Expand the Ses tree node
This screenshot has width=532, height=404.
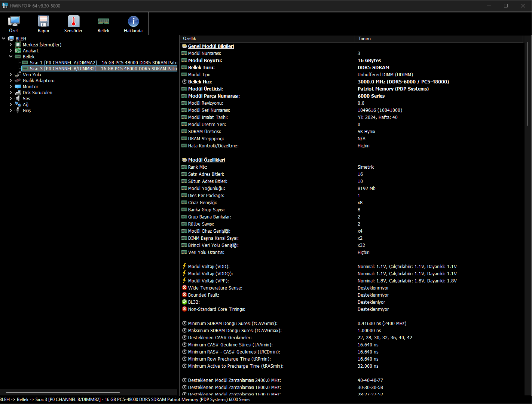click(11, 98)
